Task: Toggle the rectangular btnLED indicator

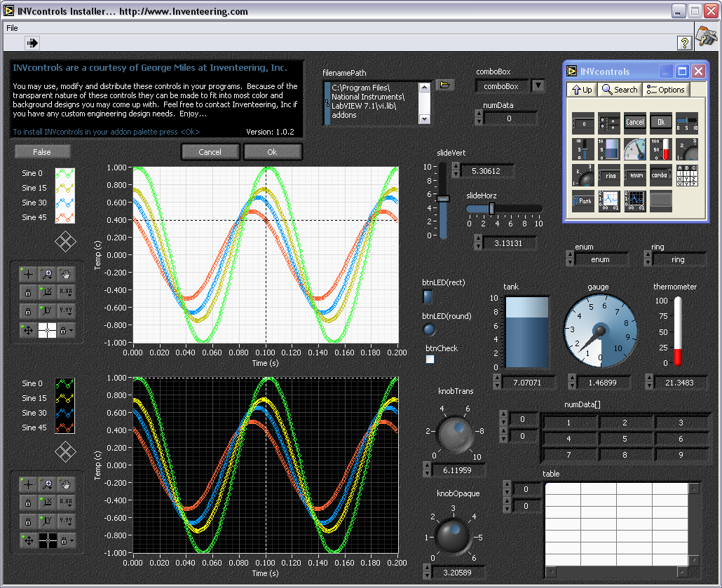Action: [428, 296]
